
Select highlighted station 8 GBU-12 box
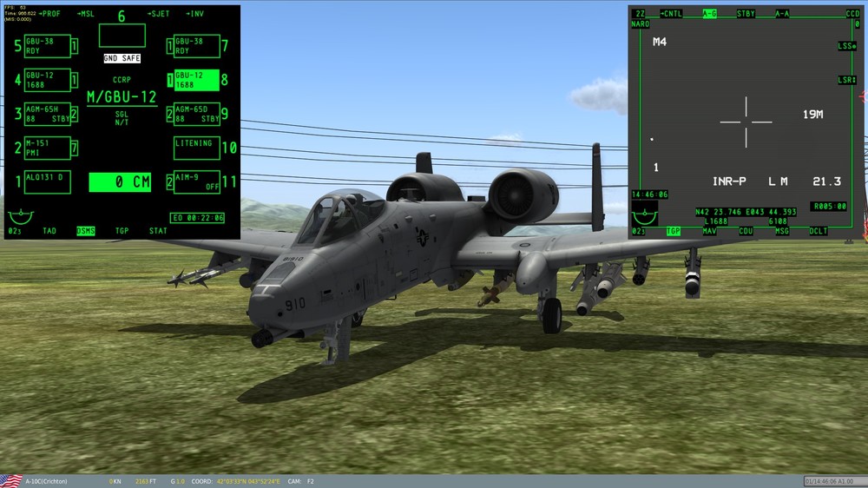pyautogui.click(x=196, y=80)
